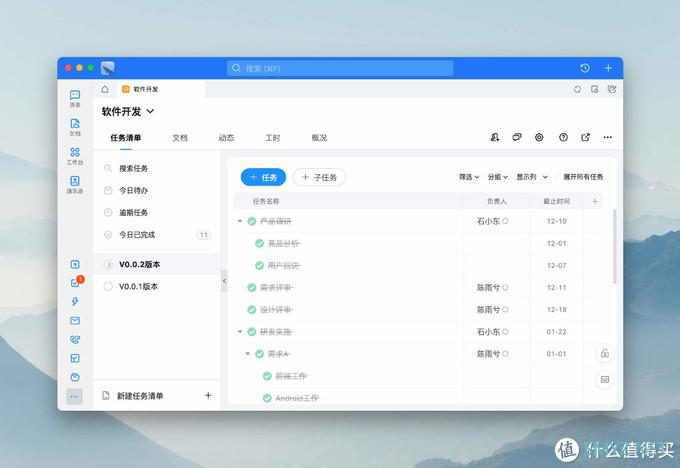Click the help question mark icon
The height and width of the screenshot is (468, 680).
click(563, 137)
